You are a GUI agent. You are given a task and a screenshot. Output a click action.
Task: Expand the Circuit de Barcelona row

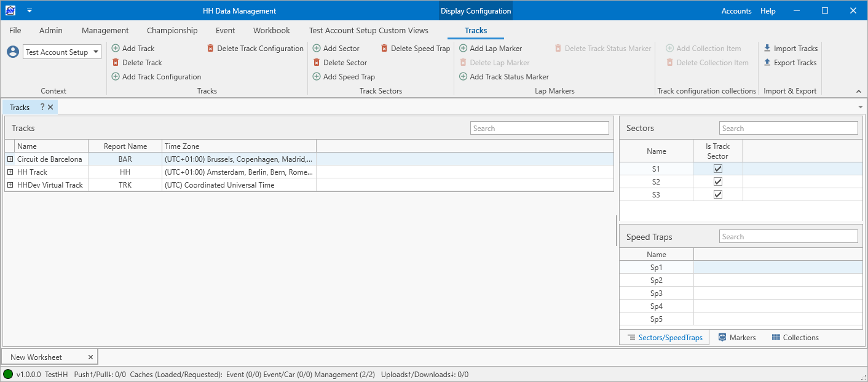[10, 159]
